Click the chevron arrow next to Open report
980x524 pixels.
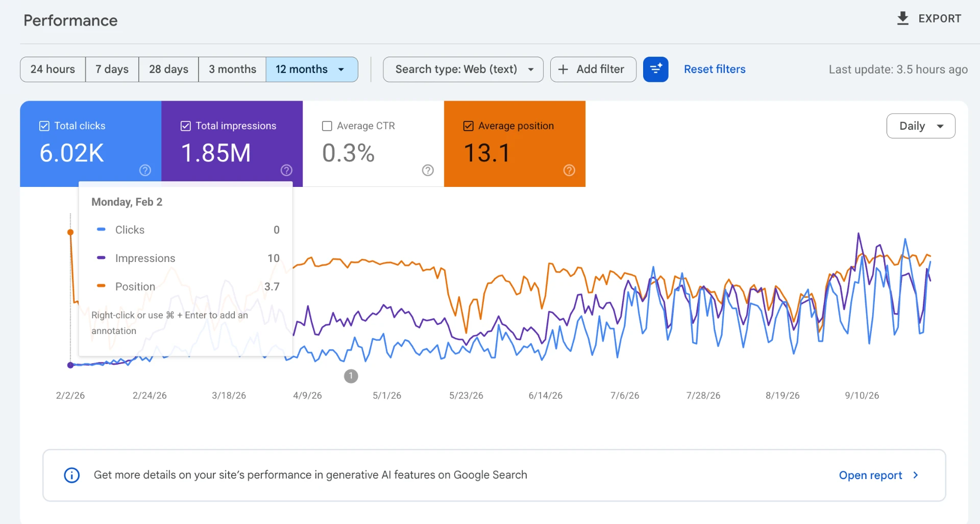coord(916,475)
